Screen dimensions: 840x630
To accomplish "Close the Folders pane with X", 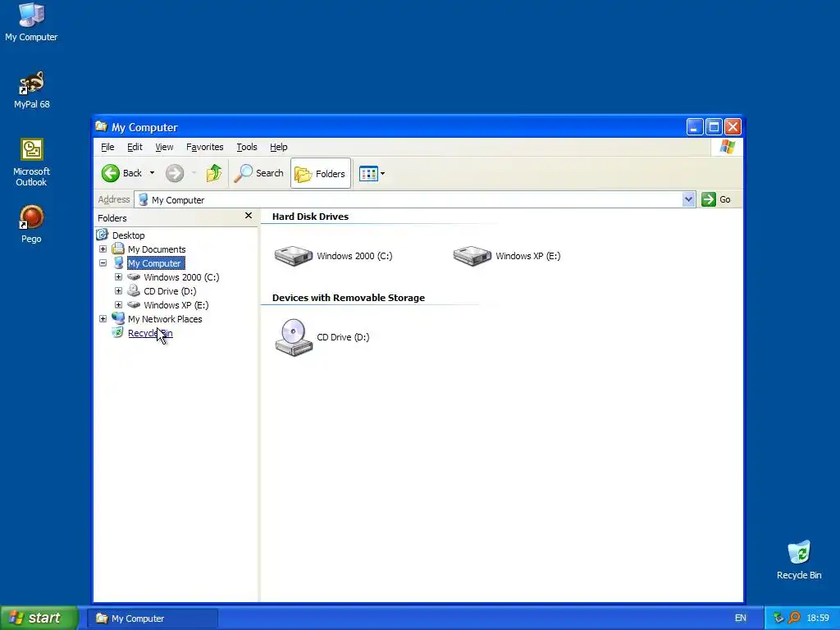I will tap(248, 216).
